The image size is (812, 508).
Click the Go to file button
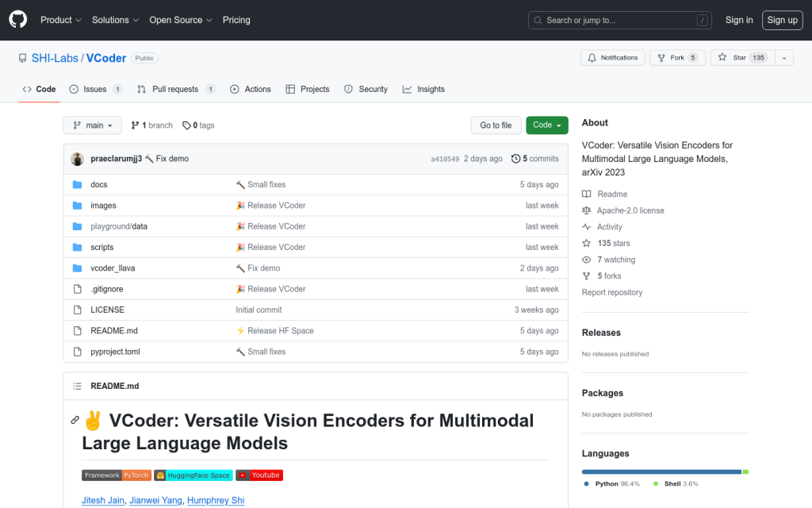[496, 125]
